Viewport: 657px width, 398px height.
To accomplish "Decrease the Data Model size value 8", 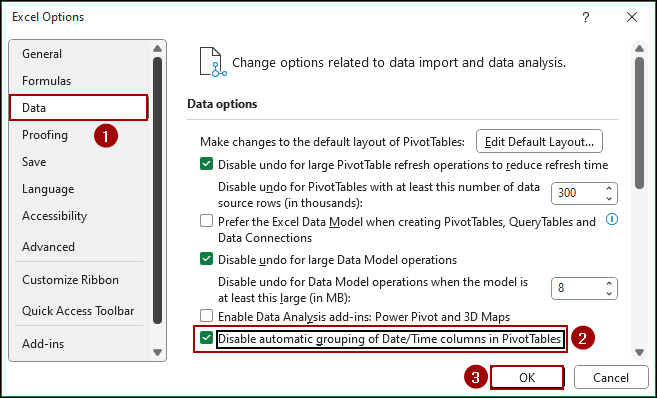I will [x=609, y=293].
